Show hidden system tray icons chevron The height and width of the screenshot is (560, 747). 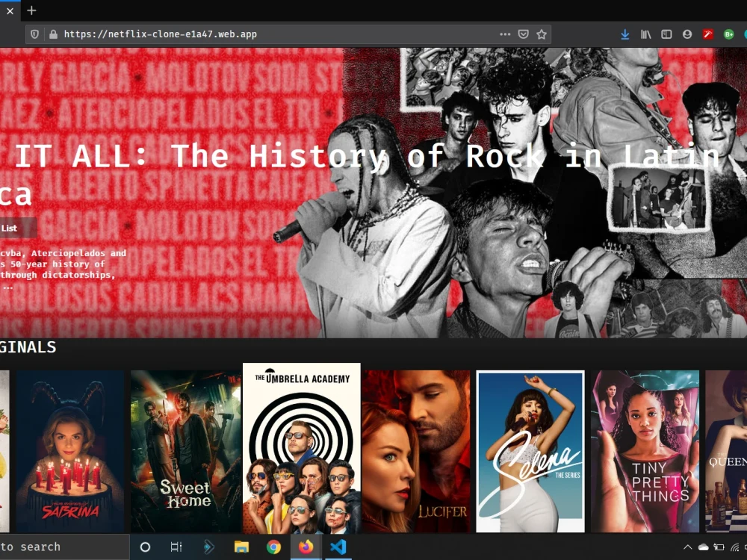coord(687,547)
